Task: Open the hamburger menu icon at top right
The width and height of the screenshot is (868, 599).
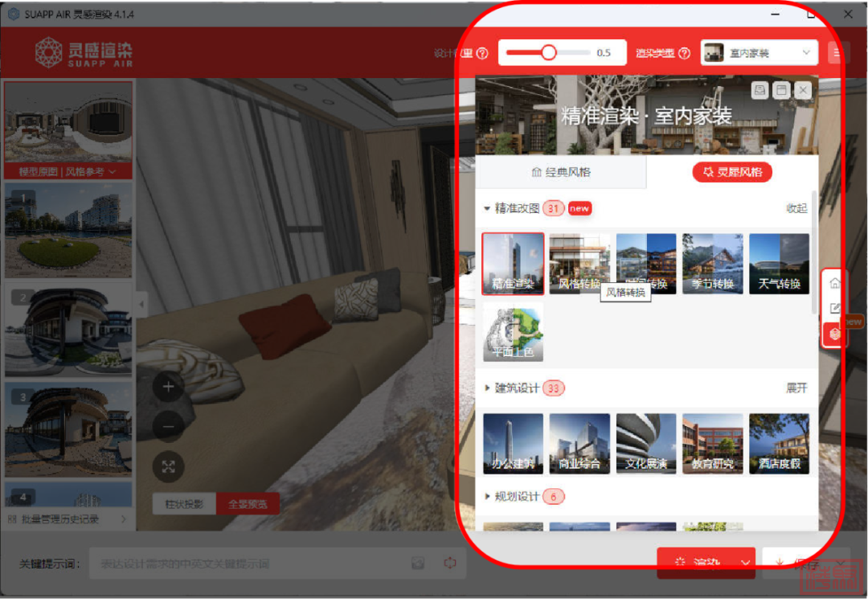Action: click(x=837, y=53)
